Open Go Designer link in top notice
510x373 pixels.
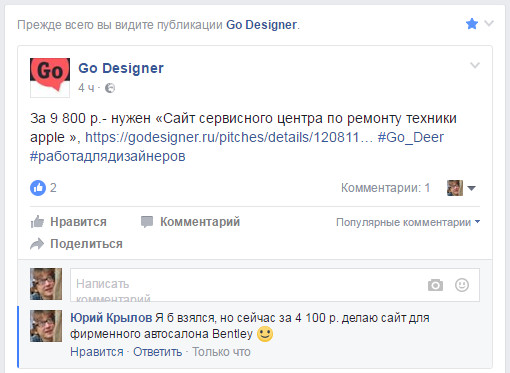tap(262, 25)
